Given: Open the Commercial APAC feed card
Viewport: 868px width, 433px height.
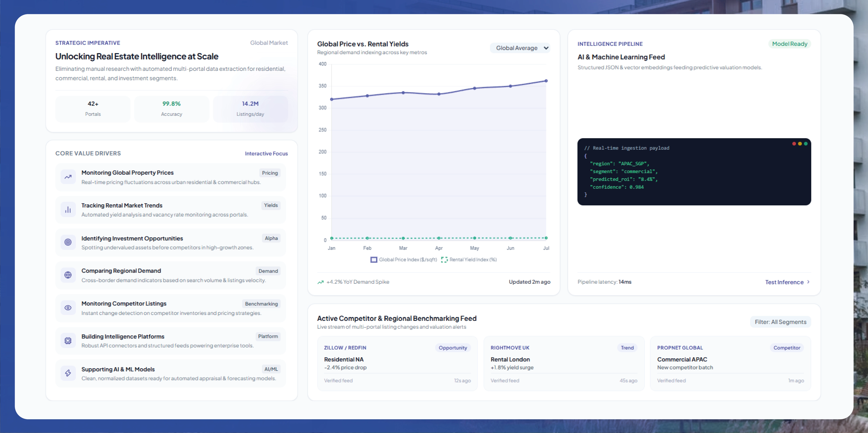Looking at the screenshot, I should pyautogui.click(x=731, y=364).
